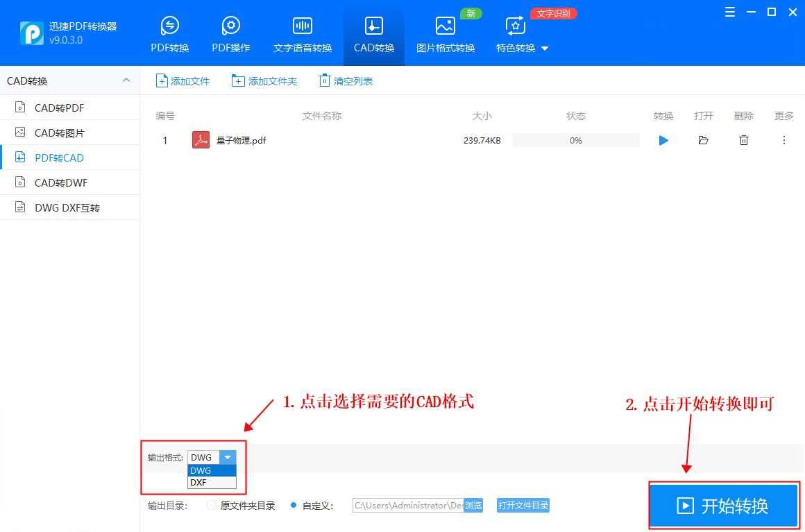
Task: Open more options for 量子物理.pdf
Action: (x=783, y=140)
